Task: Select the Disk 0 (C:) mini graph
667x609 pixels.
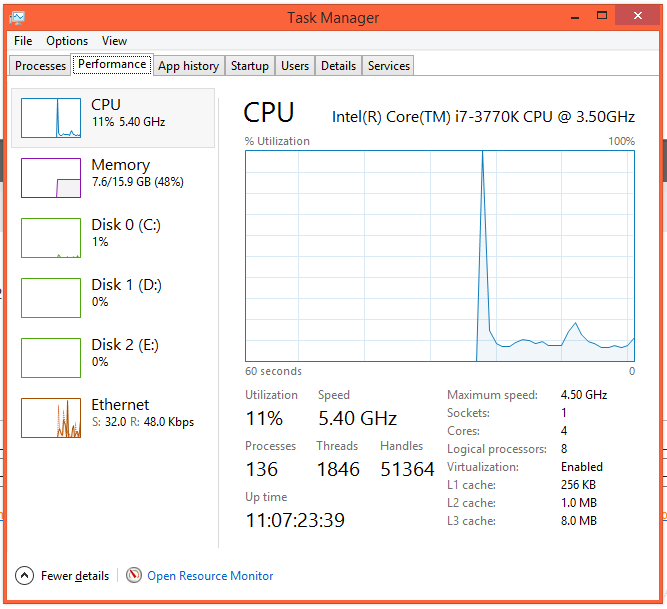Action: 51,238
